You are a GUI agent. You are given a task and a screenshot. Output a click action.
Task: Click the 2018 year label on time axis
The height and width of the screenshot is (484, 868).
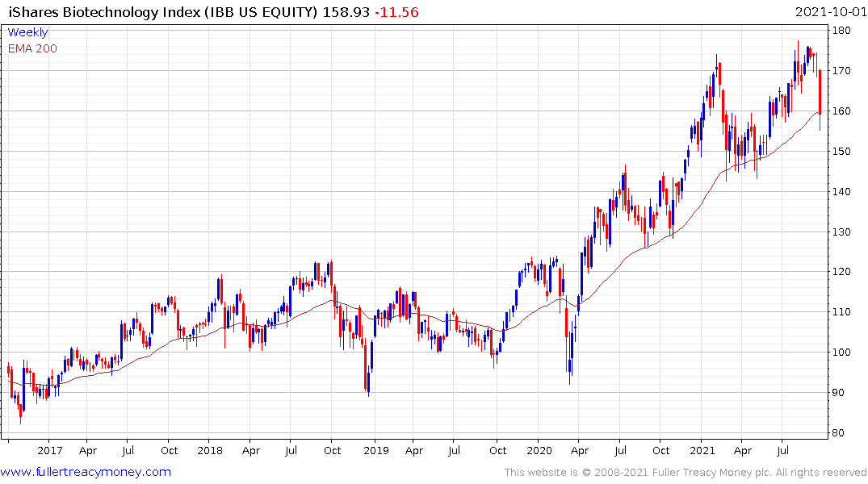(x=210, y=451)
